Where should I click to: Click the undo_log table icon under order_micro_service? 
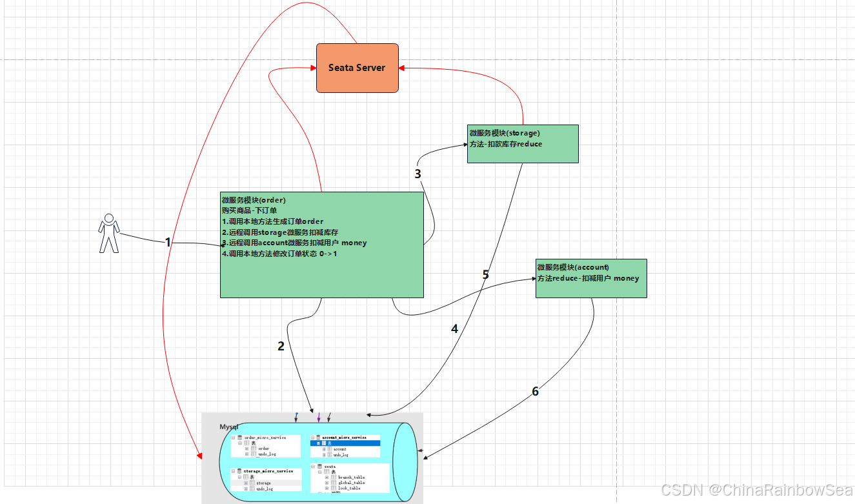(x=254, y=454)
